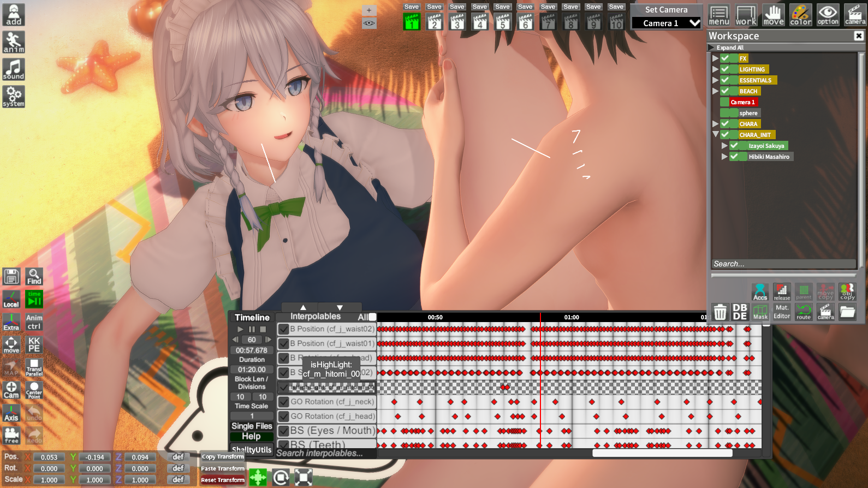This screenshot has height=488, width=868.
Task: Select camera slot 1
Action: click(x=412, y=21)
